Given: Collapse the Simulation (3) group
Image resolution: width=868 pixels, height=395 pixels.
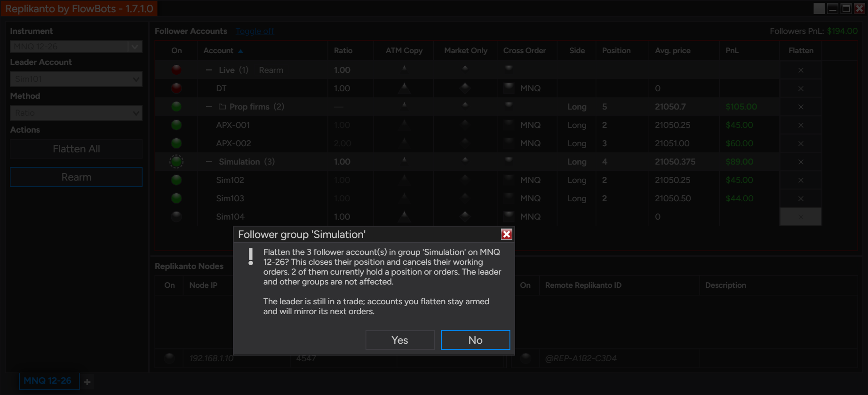Looking at the screenshot, I should coord(209,162).
